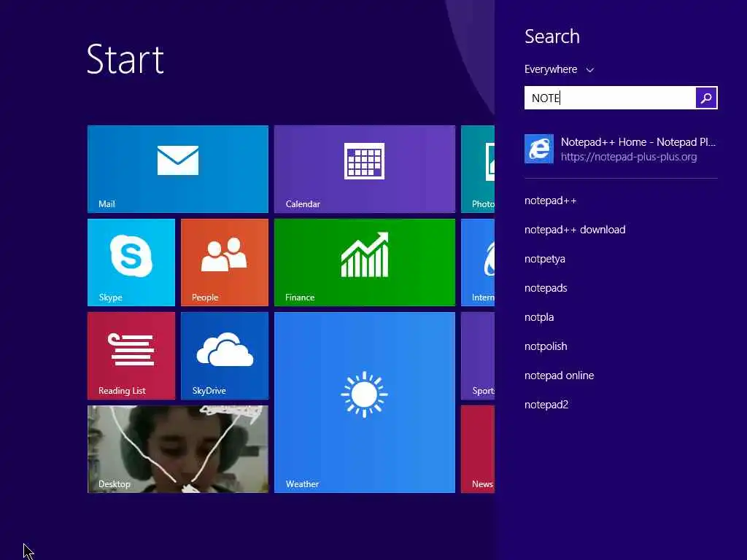Open the Finance tile
Screen dimensions: 747x560
(365, 262)
